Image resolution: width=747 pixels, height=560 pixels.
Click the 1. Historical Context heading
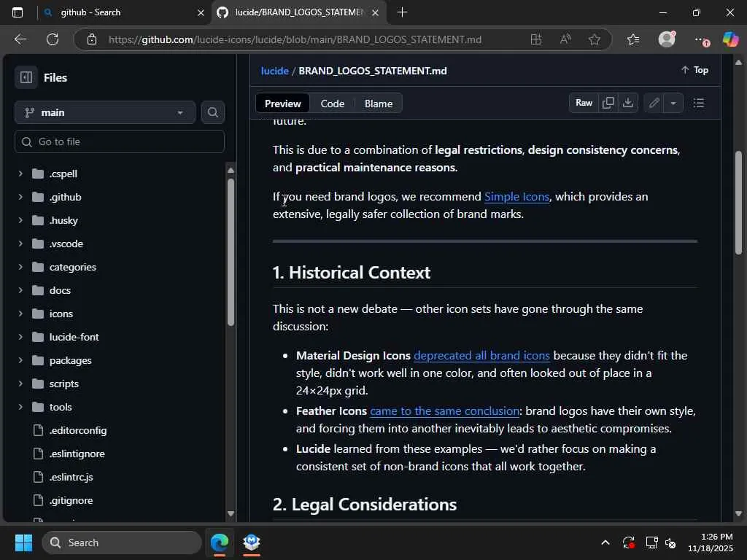tap(352, 273)
